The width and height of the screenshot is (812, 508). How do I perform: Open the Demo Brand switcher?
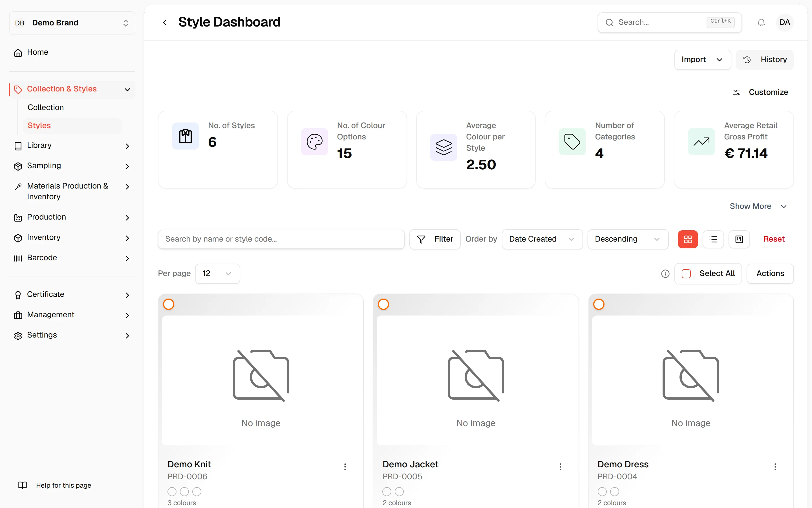(72, 23)
